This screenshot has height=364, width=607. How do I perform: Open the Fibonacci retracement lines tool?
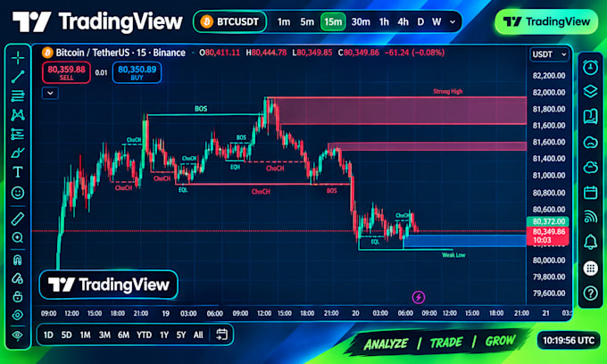(x=18, y=95)
